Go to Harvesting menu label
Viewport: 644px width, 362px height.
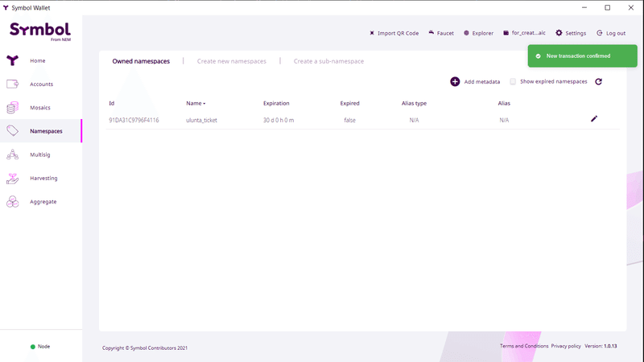coord(43,178)
